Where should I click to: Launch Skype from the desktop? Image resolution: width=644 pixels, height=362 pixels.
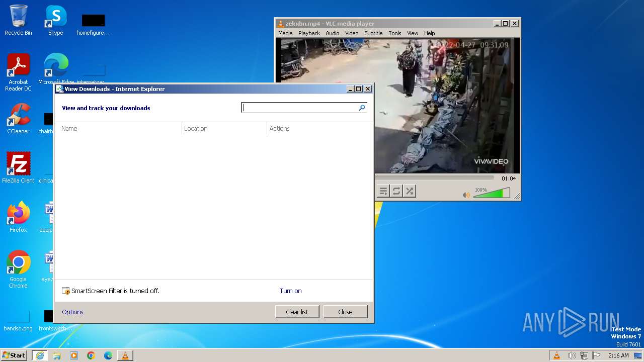[55, 20]
